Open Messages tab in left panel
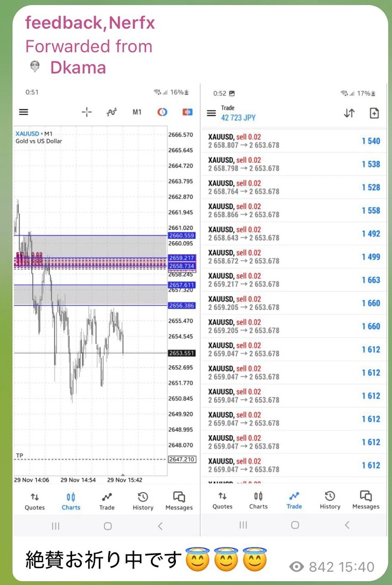This screenshot has width=392, height=585. click(x=179, y=501)
